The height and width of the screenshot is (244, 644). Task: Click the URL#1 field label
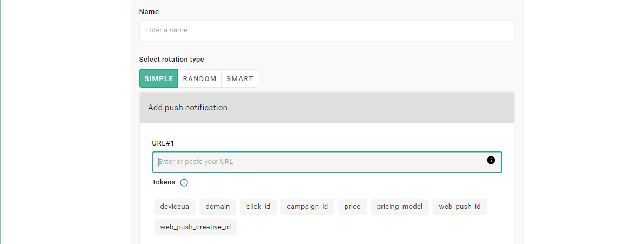point(163,143)
